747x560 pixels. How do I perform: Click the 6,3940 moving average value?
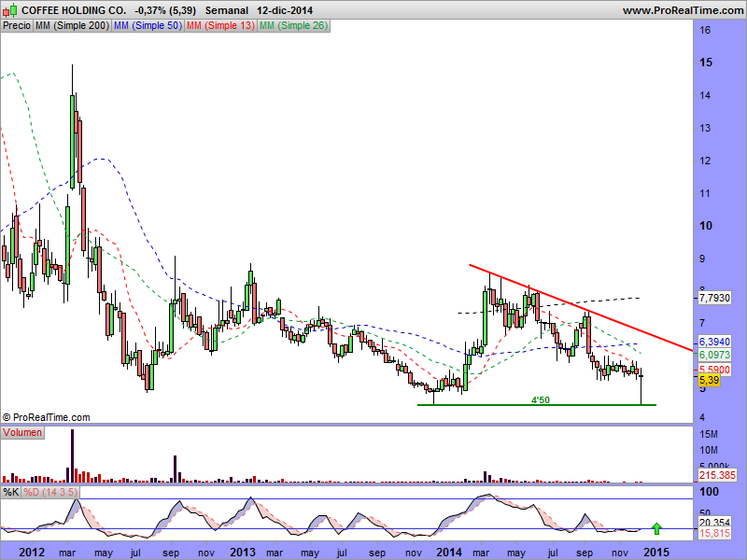pyautogui.click(x=714, y=342)
